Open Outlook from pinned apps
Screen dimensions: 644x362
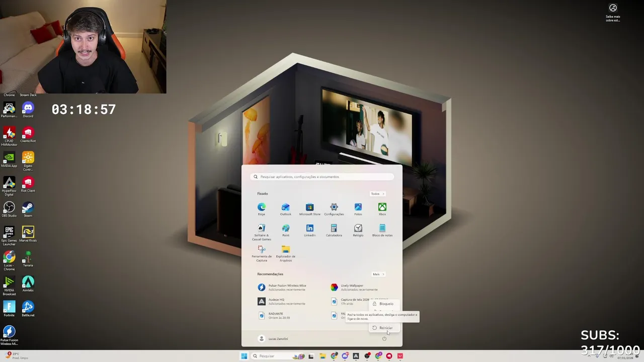pos(286,209)
